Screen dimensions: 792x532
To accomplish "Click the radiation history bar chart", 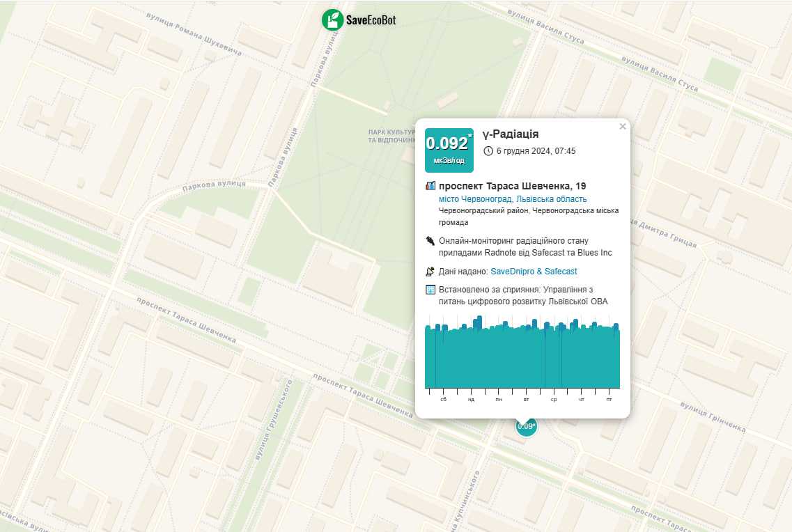I will (522, 355).
